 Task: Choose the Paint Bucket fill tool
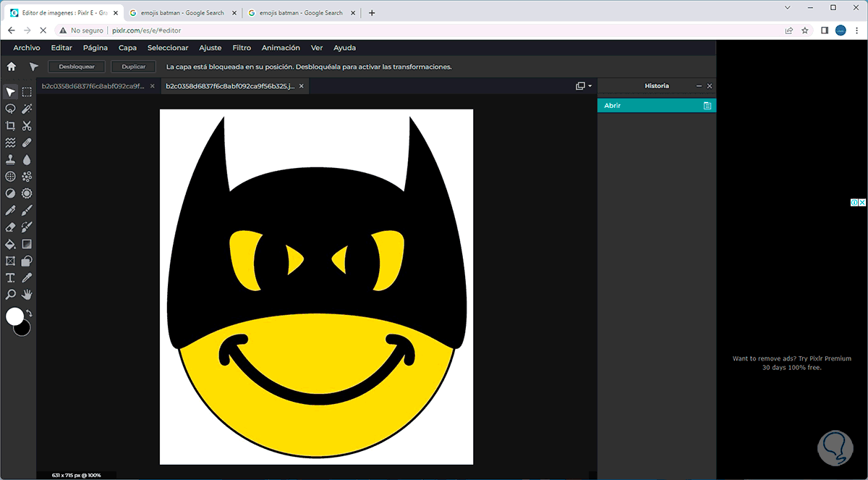coord(10,244)
